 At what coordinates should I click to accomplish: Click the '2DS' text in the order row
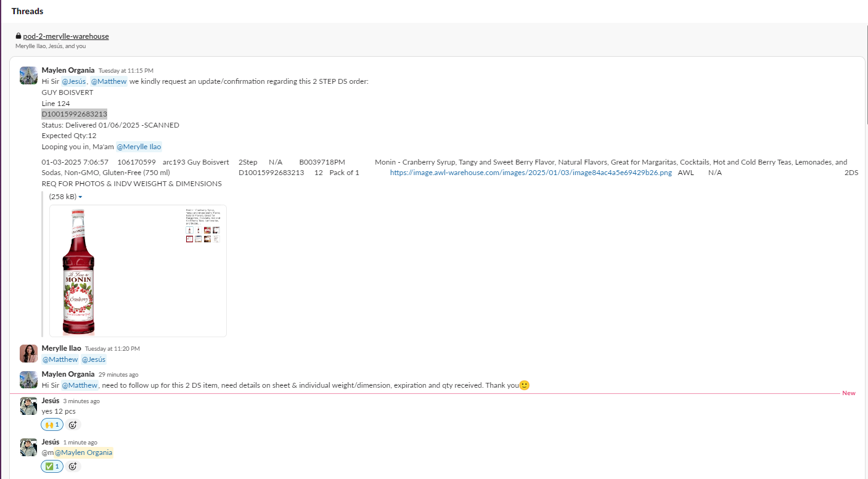(x=851, y=173)
